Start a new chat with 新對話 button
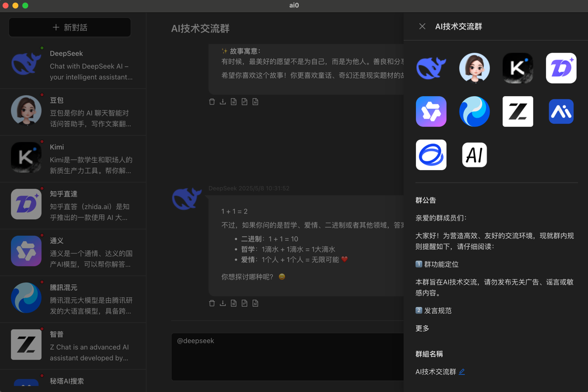This screenshot has height=392, width=588. pyautogui.click(x=70, y=28)
